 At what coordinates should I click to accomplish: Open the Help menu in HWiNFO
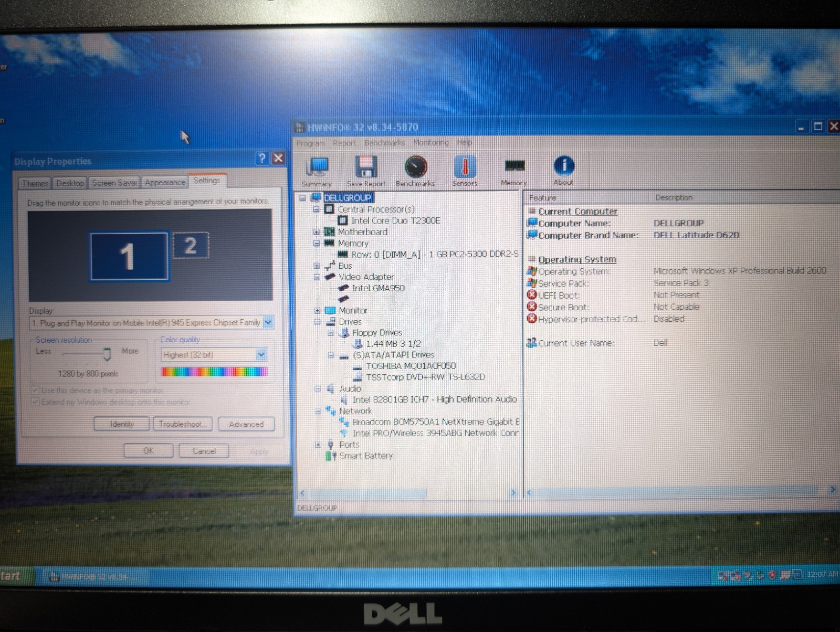point(464,143)
